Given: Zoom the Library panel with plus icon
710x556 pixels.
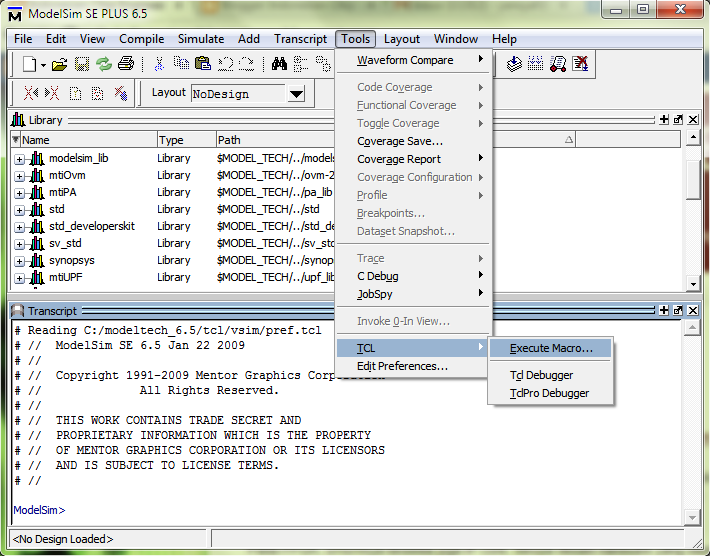Looking at the screenshot, I should point(664,120).
